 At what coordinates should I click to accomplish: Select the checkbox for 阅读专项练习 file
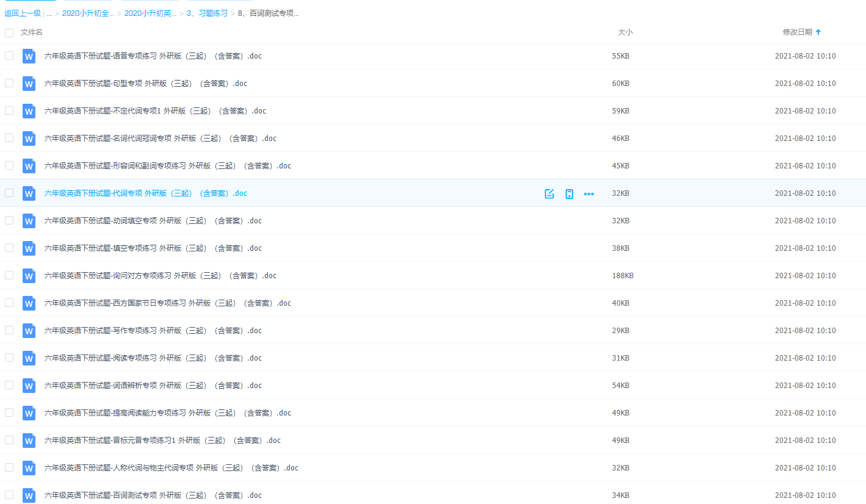pyautogui.click(x=9, y=358)
